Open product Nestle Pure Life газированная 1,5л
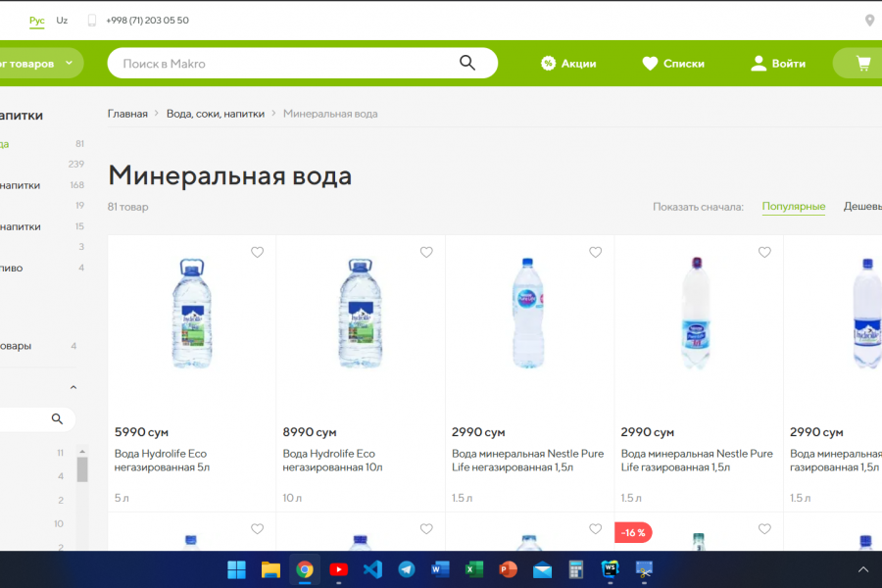Screen dimensions: 882x588 tap(697, 461)
